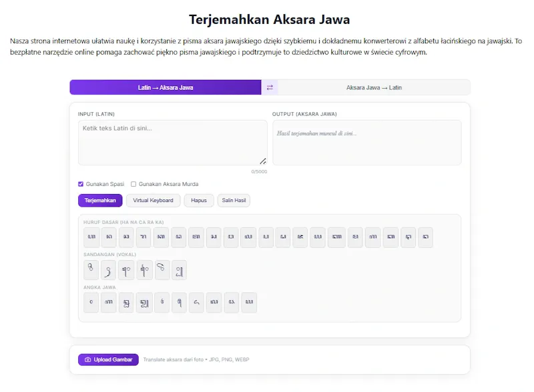Insert the Javanese letter 'ta'
This screenshot has height=392, width=534.
196,237
